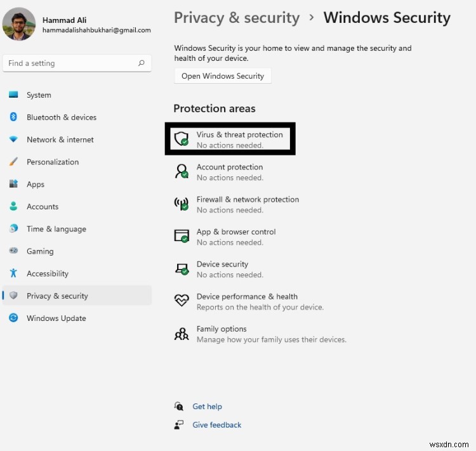Open Family options area

[260, 334]
